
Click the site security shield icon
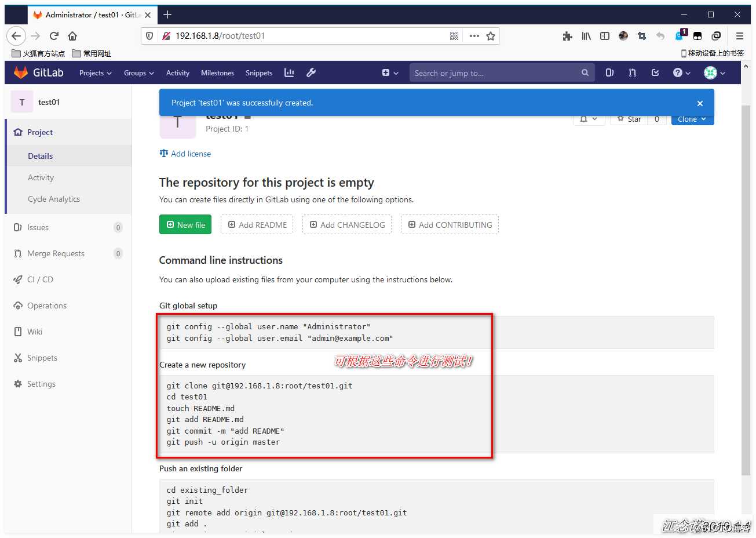(149, 36)
